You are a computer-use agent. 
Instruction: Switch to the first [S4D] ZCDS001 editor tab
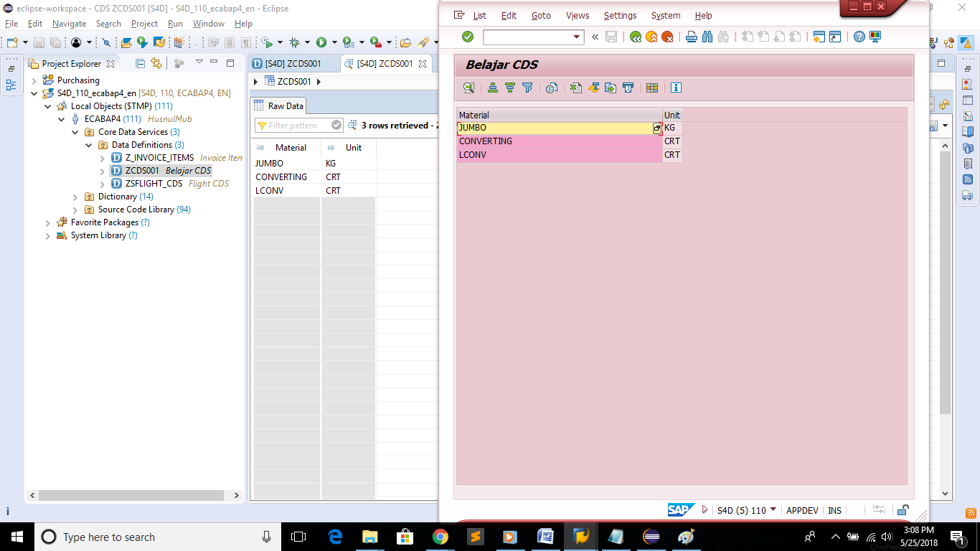293,64
